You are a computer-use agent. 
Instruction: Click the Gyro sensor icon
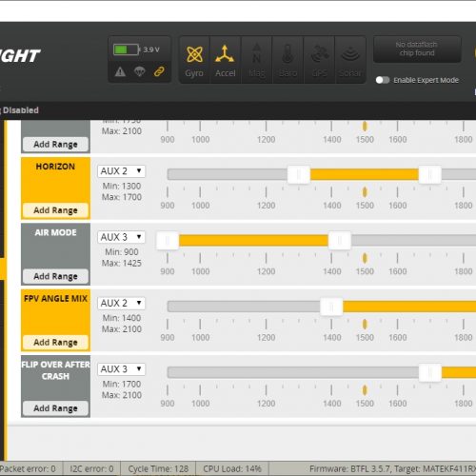[194, 60]
